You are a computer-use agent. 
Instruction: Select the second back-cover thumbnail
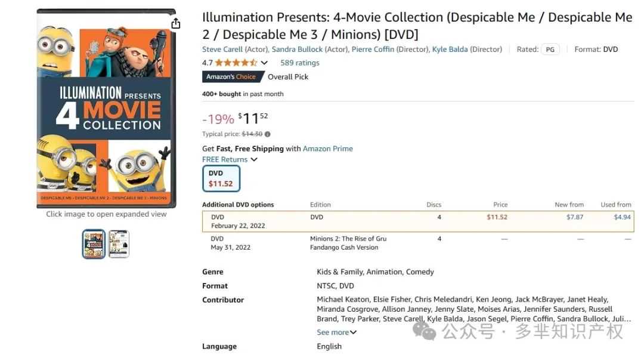coord(119,244)
